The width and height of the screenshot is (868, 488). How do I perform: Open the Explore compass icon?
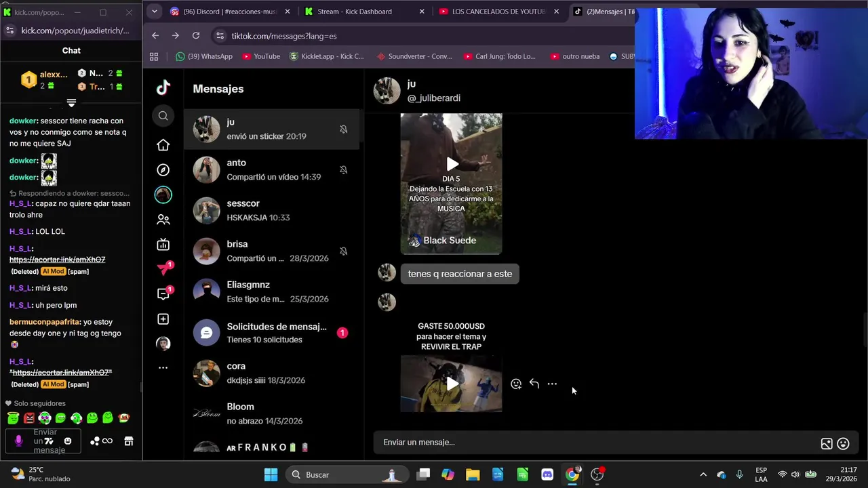coord(163,170)
